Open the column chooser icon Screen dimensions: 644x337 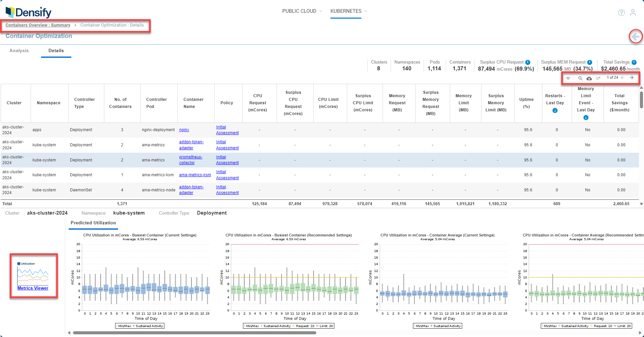(x=598, y=78)
